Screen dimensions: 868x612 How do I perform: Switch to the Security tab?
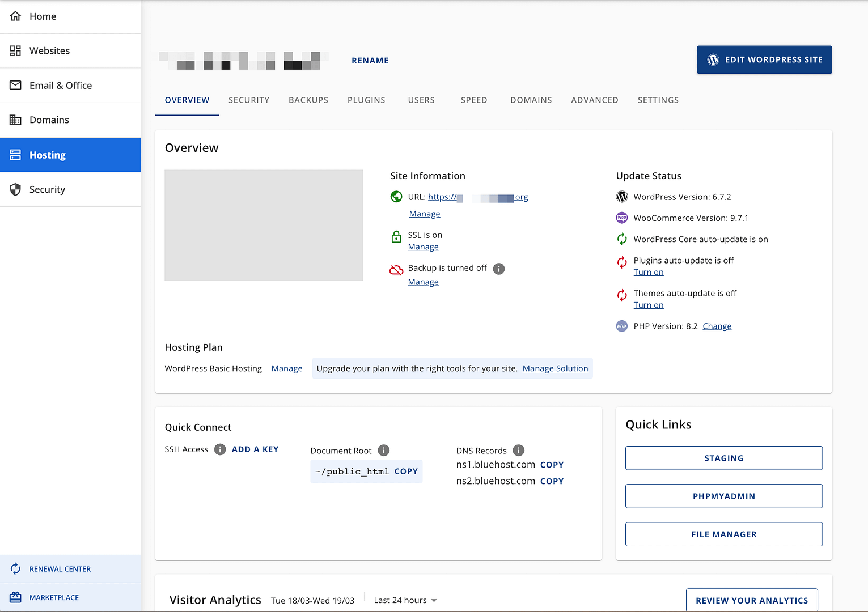(249, 100)
